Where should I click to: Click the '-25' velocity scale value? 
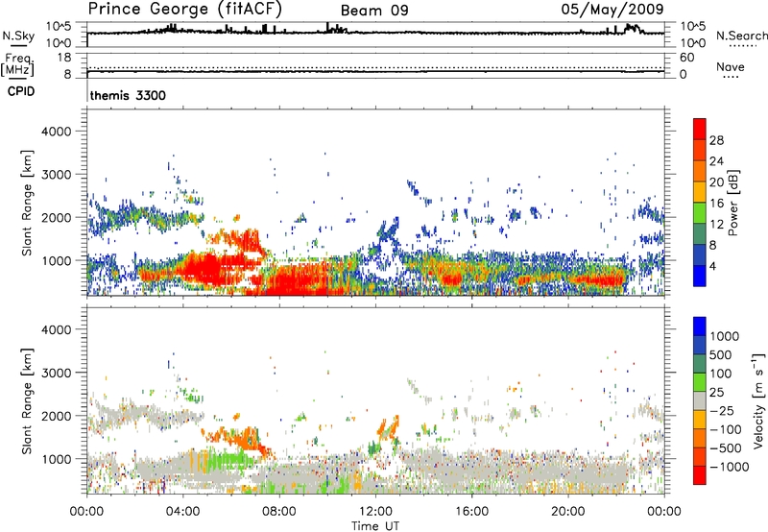click(x=724, y=411)
